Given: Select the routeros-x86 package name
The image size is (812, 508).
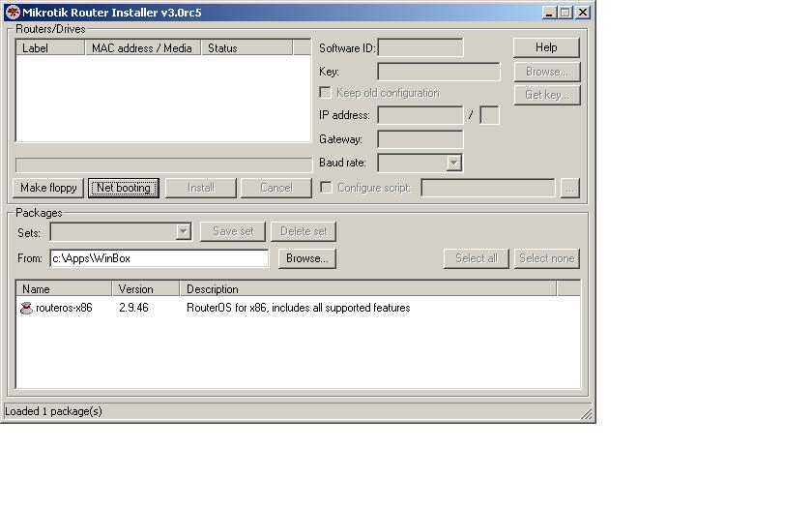Looking at the screenshot, I should pyautogui.click(x=64, y=308).
